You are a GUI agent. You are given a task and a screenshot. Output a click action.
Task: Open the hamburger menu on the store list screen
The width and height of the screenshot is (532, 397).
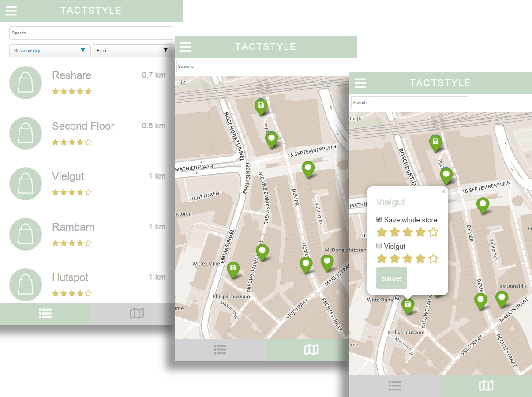click(11, 11)
